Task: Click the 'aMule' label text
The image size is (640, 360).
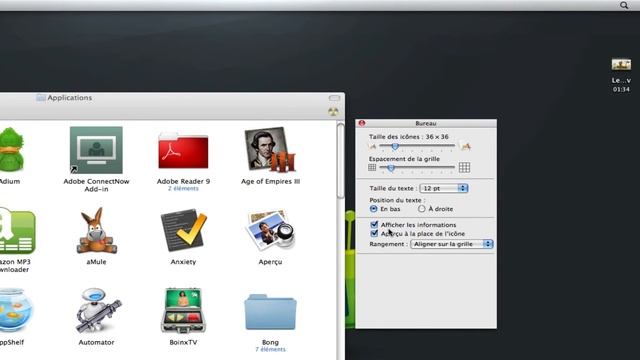Action: (x=96, y=262)
